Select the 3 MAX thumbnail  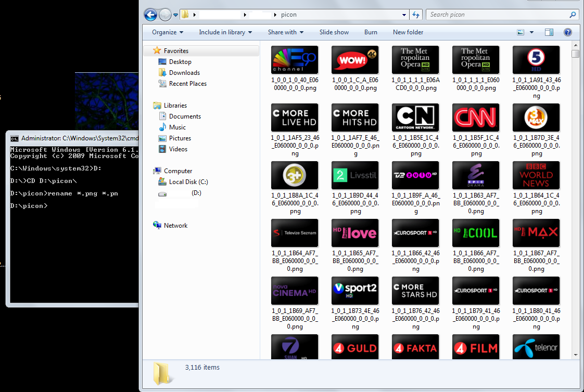tap(536, 117)
